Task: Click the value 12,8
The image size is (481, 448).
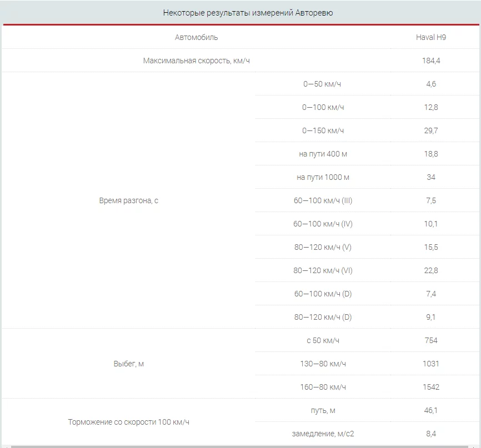Action: pyautogui.click(x=431, y=107)
